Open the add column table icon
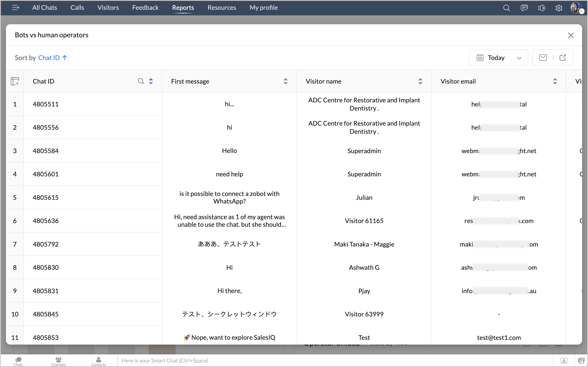Image resolution: width=588 pixels, height=367 pixels. click(15, 81)
